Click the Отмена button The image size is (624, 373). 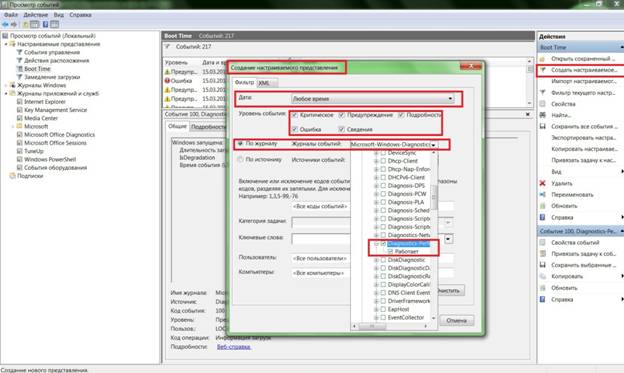point(456,320)
